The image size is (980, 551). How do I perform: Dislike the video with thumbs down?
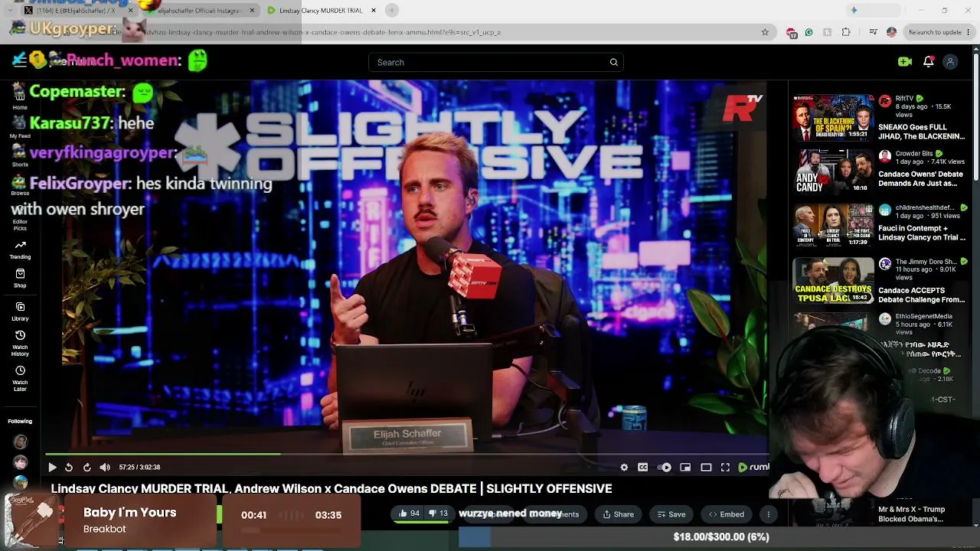[x=437, y=514]
